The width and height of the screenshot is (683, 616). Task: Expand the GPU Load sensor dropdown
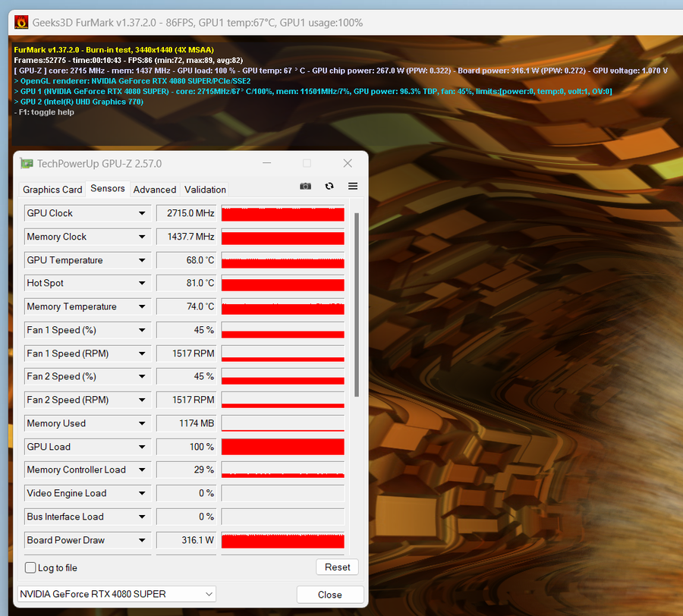(x=142, y=447)
